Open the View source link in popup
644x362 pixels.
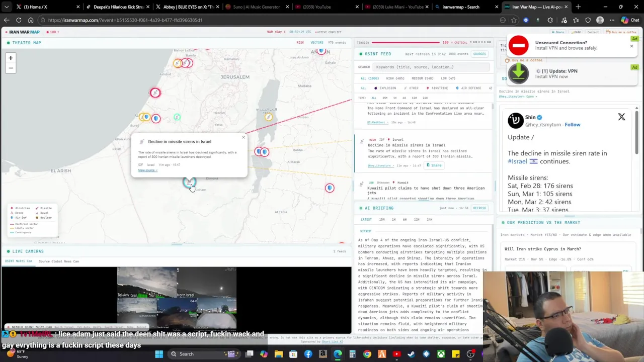point(147,170)
